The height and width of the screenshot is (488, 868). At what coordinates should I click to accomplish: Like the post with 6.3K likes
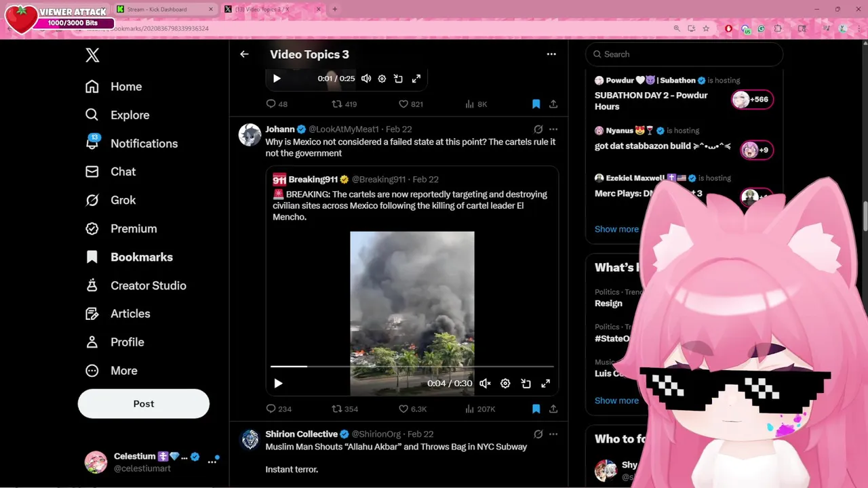[412, 409]
